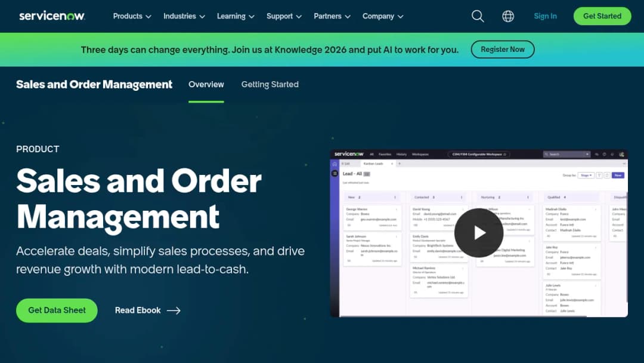This screenshot has height=363, width=644.
Task: Click the Knowledge 2026 banner text
Action: click(270, 50)
